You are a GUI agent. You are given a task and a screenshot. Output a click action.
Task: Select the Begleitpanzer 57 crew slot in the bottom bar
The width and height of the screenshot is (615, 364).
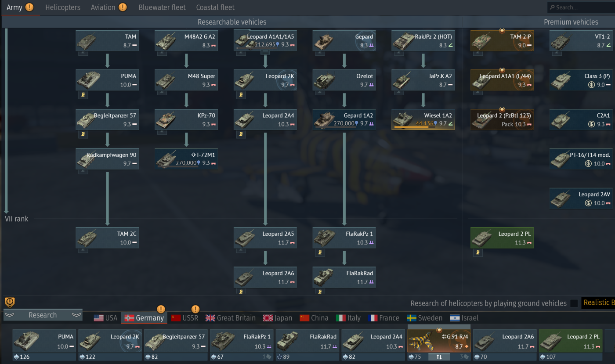click(x=176, y=345)
